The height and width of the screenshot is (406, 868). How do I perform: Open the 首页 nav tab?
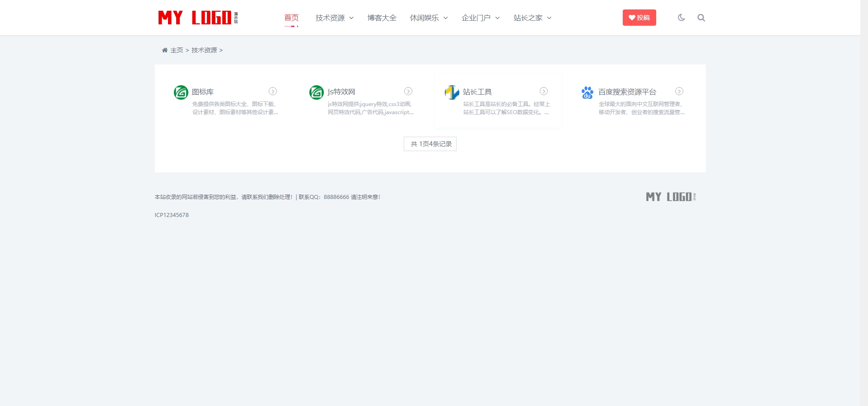(x=291, y=18)
